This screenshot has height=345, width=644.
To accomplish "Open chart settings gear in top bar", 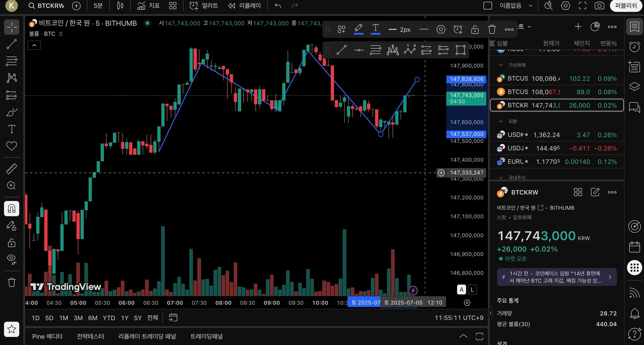I will coord(566,6).
